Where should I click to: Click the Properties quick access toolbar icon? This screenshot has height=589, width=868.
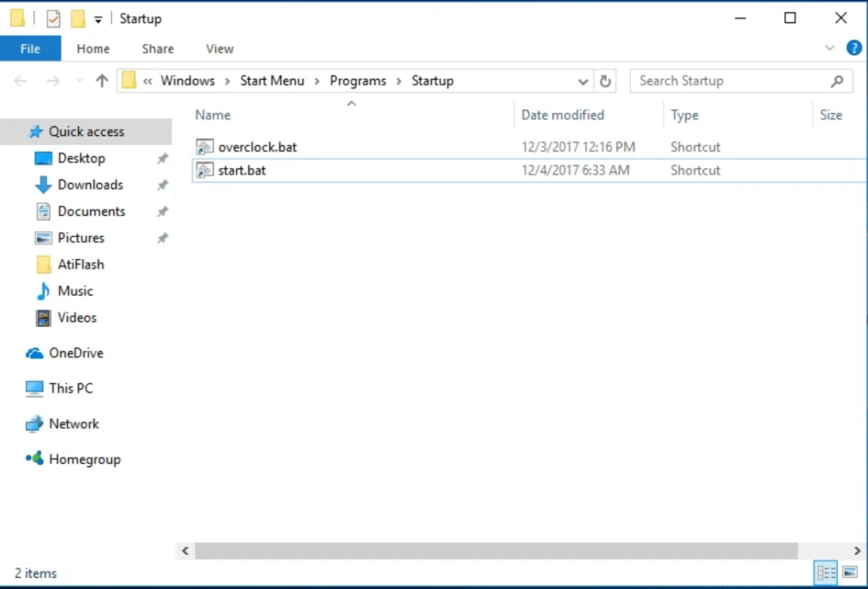53,20
